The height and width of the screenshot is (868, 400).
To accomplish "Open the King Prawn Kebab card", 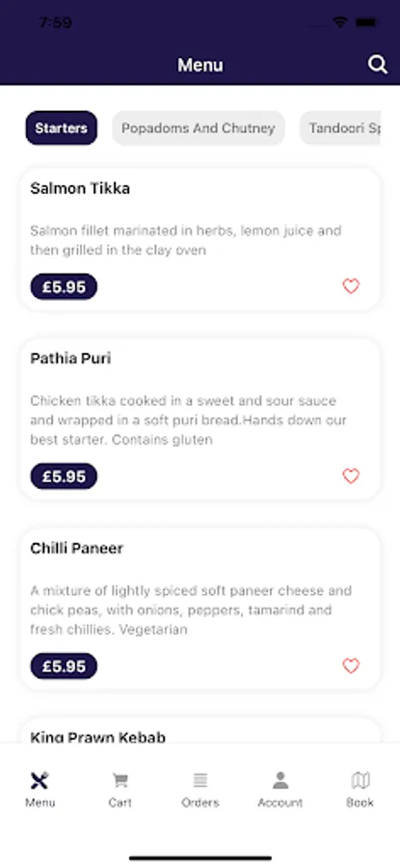I will tap(200, 731).
